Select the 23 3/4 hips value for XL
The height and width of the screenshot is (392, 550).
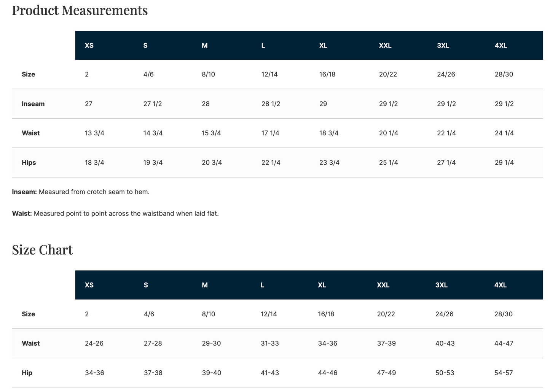pyautogui.click(x=329, y=163)
